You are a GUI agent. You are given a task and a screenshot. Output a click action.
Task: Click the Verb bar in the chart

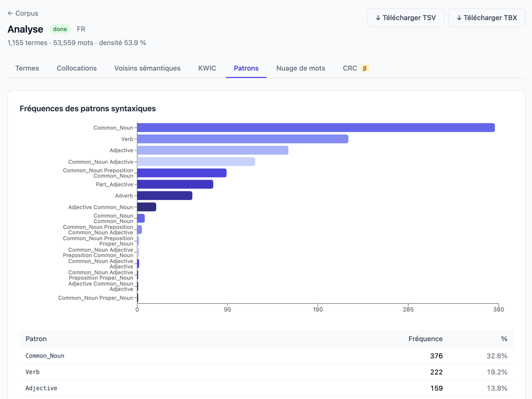tap(243, 139)
